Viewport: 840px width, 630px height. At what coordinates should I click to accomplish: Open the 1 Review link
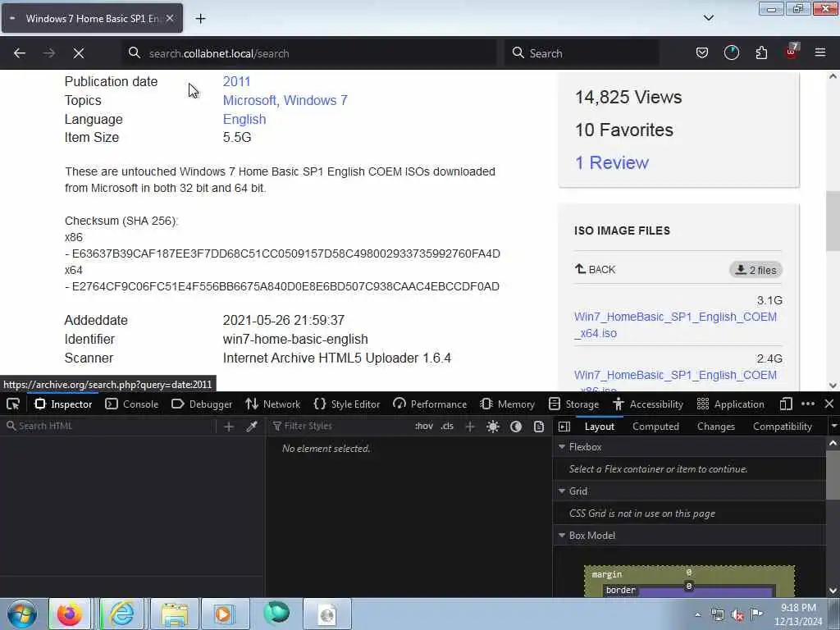coord(612,162)
